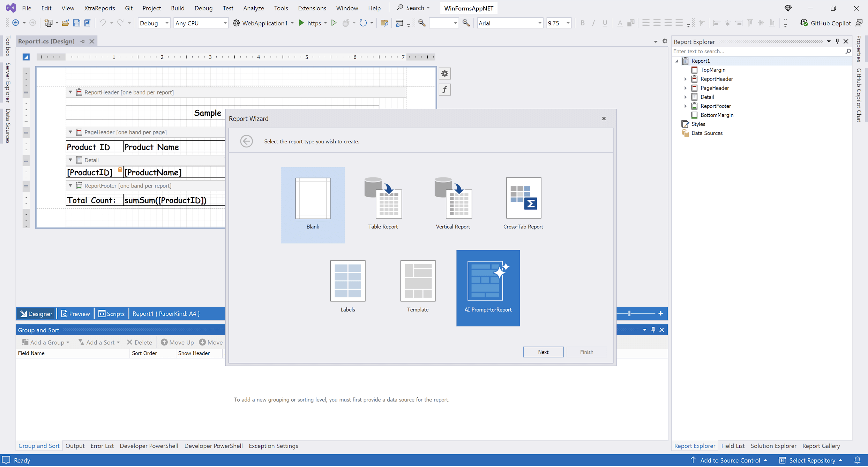This screenshot has height=467, width=868.
Task: Click the Next button in the Report Wizard
Action: (x=543, y=352)
